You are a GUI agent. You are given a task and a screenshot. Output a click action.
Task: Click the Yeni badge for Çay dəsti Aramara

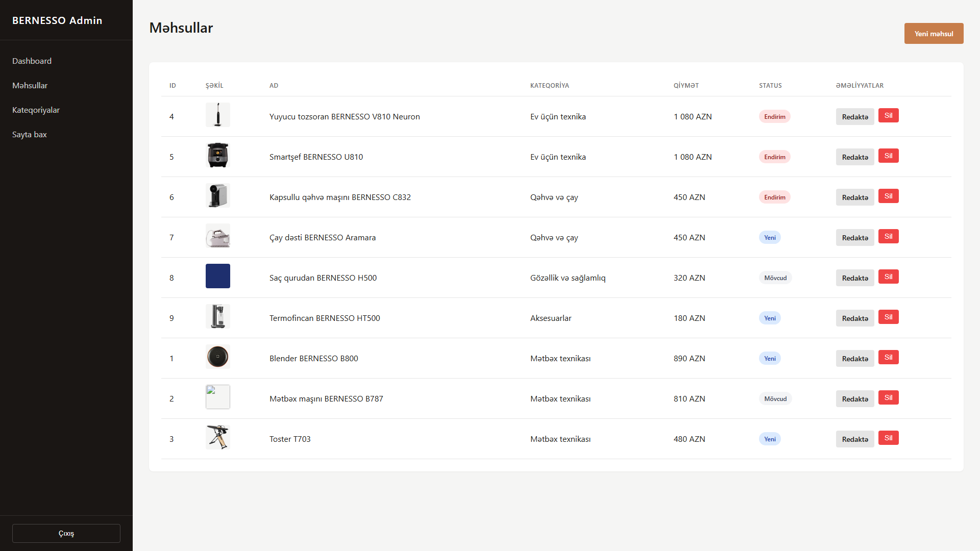click(770, 237)
